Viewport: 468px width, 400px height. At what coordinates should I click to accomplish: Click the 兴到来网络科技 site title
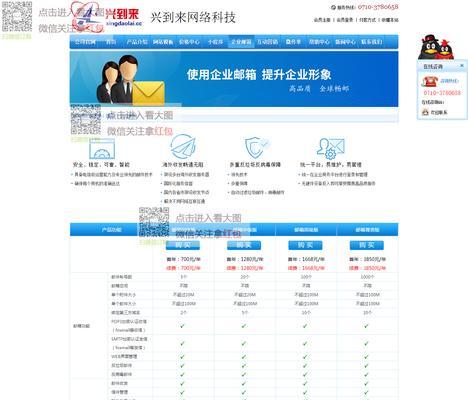pyautogui.click(x=193, y=17)
